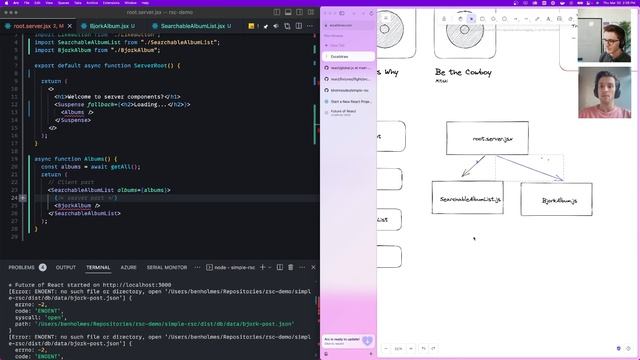
Task: Open the customize layout icon
Action: click(x=311, y=12)
